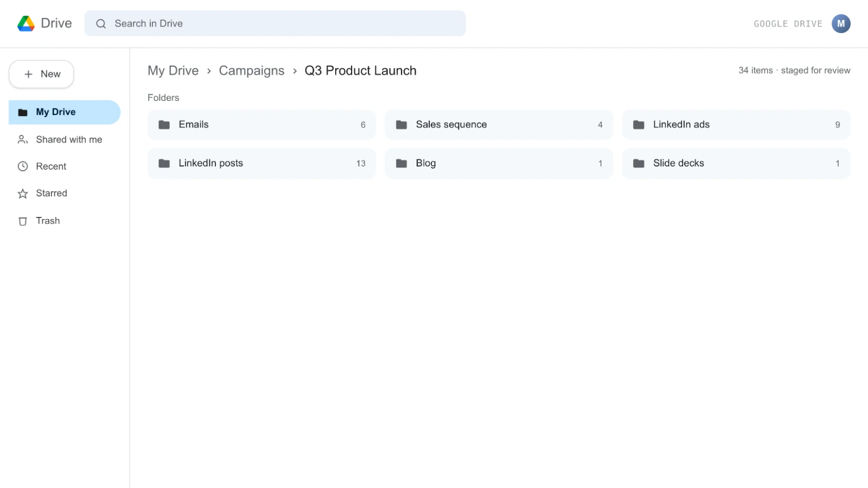Click the item count 9 on LinkedIn ads
Image resolution: width=868 pixels, height=488 pixels.
click(x=838, y=125)
